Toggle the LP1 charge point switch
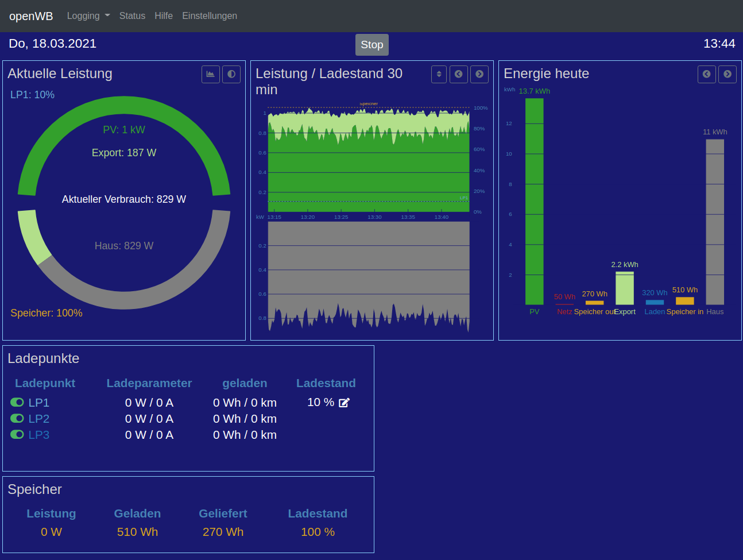The width and height of the screenshot is (743, 560). click(x=17, y=403)
